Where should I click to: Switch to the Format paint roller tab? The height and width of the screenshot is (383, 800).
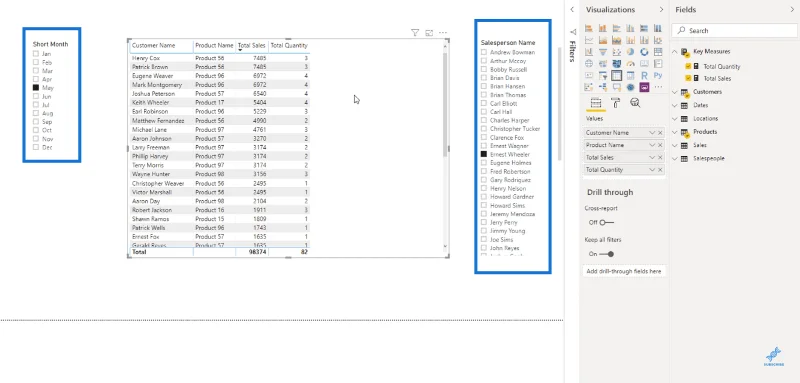615,103
